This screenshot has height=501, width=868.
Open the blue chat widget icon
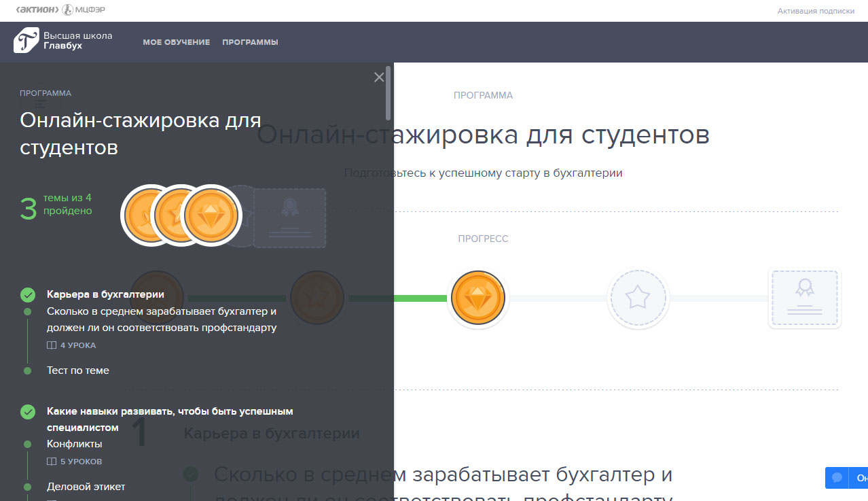pyautogui.click(x=837, y=478)
